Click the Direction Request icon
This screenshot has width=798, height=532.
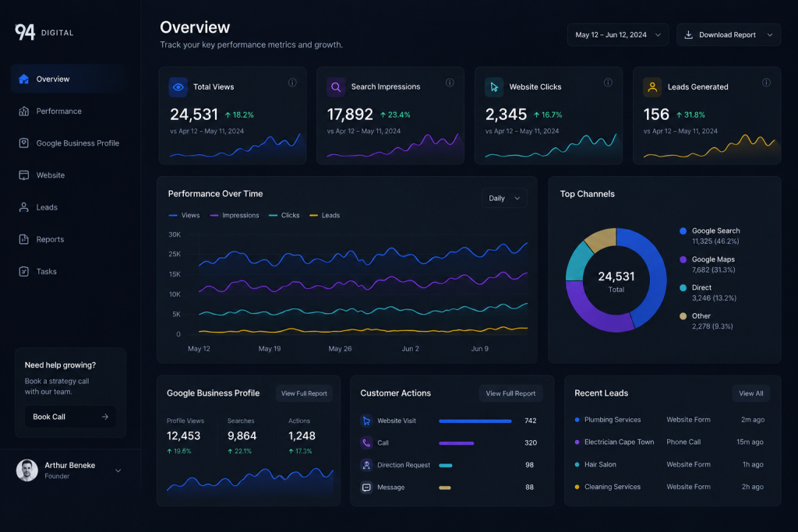pyautogui.click(x=366, y=465)
